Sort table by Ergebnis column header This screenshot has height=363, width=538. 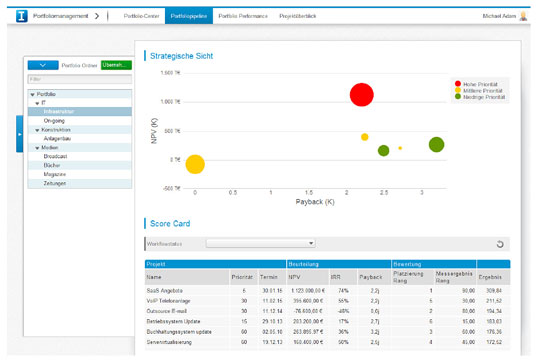point(493,277)
